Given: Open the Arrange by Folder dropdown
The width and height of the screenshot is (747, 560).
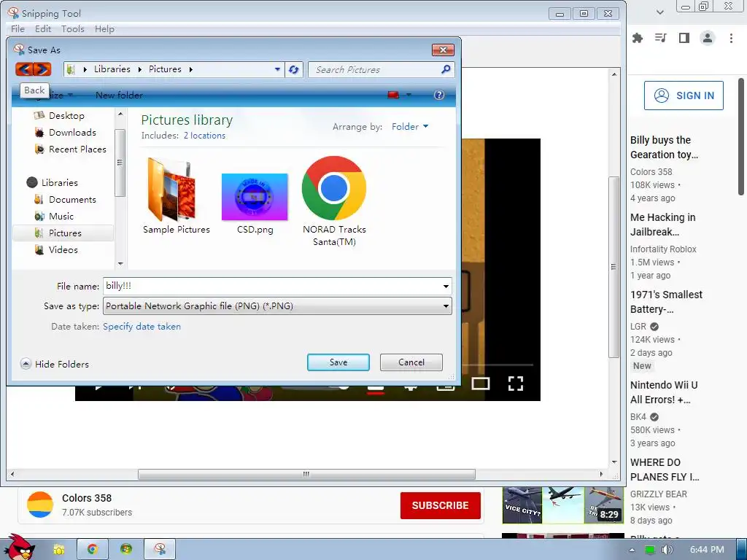Looking at the screenshot, I should (410, 127).
